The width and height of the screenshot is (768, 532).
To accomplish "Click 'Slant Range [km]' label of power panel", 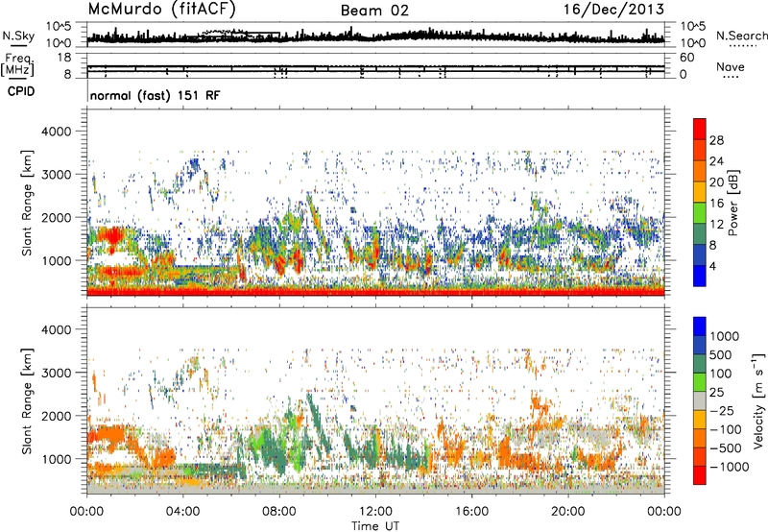I will [x=27, y=203].
